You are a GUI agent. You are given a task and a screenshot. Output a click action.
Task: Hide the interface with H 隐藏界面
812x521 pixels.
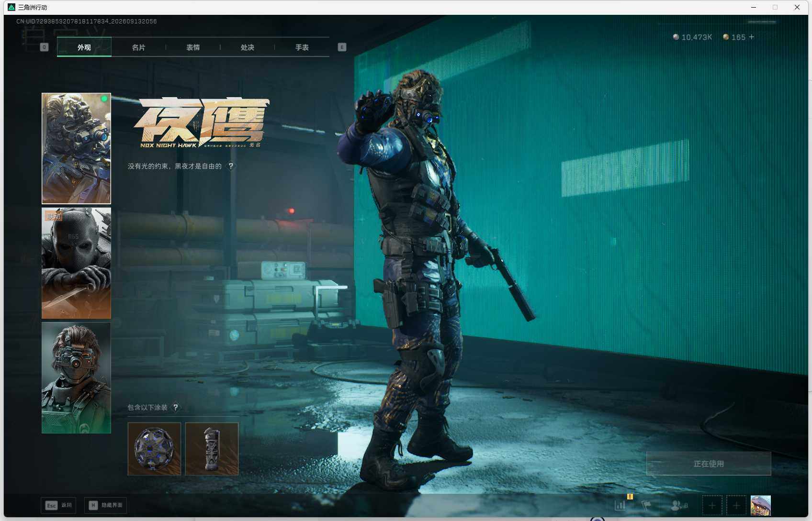pos(106,505)
